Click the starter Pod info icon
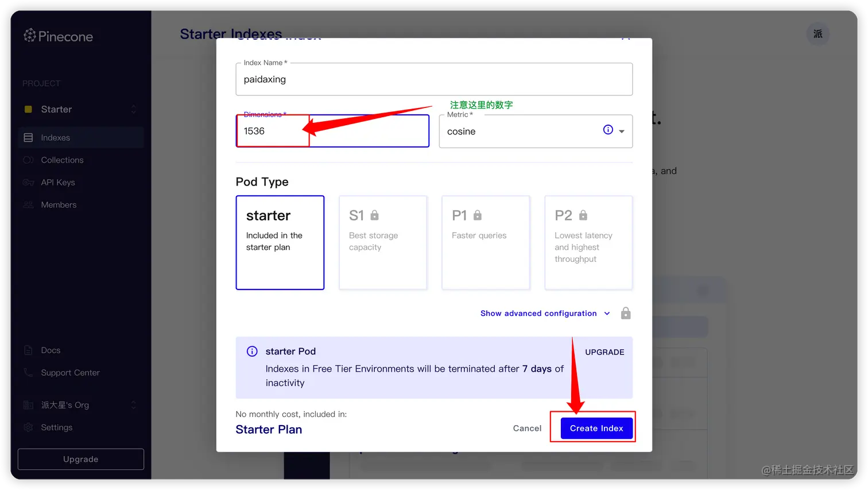Image resolution: width=868 pixels, height=490 pixels. tap(252, 352)
